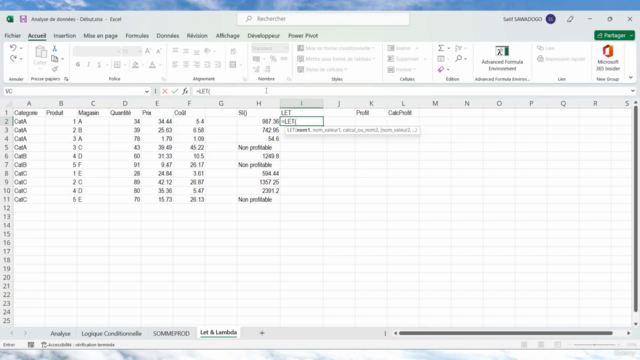Click the AutoSum sigma icon
This screenshot has height=360, width=640.
pyautogui.click(x=441, y=48)
